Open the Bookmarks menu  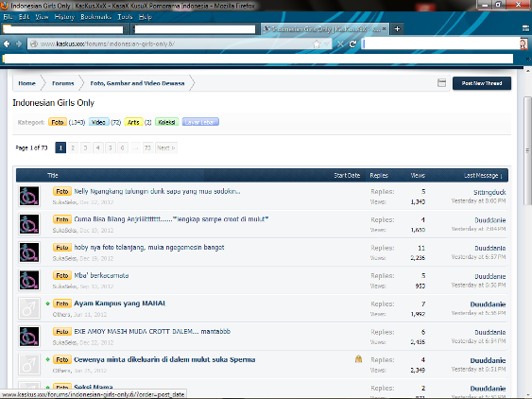coord(95,17)
